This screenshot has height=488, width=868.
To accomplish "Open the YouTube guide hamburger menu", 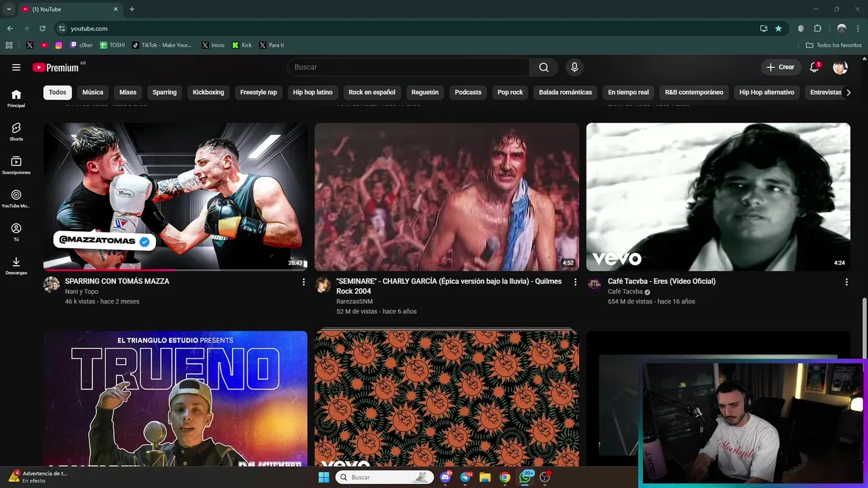I will [x=16, y=67].
